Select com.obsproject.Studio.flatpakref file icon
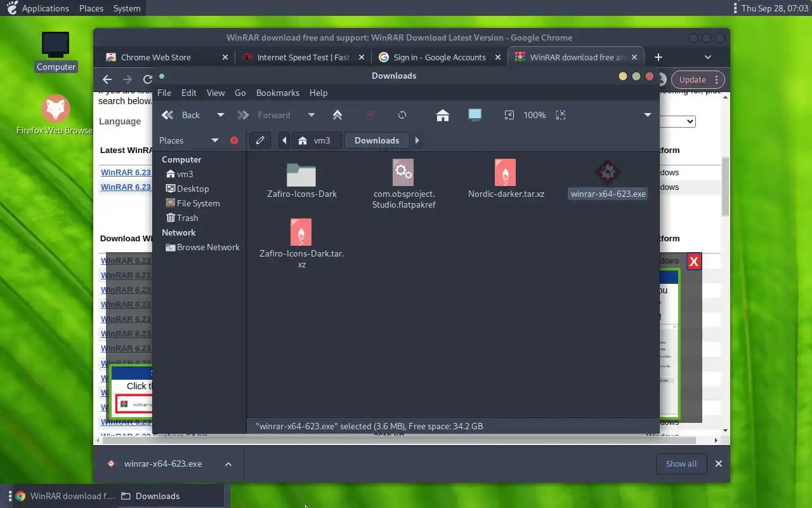812x508 pixels. pyautogui.click(x=403, y=172)
